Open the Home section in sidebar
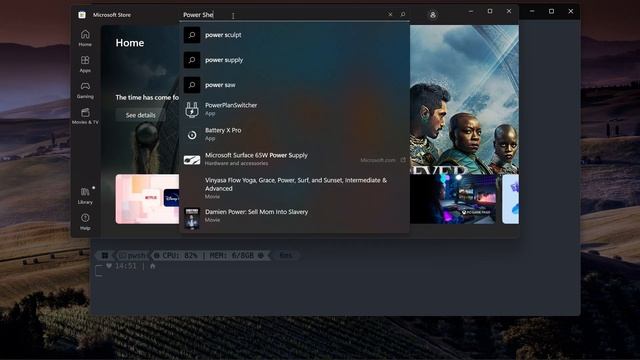The height and width of the screenshot is (360, 640). click(85, 38)
